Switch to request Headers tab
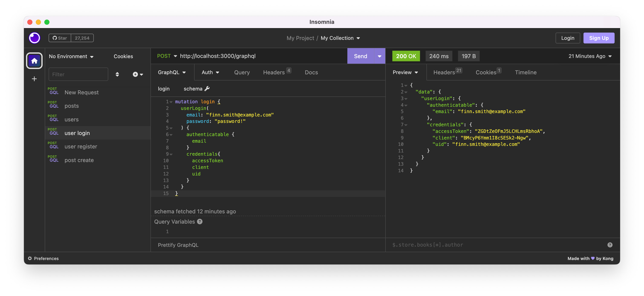The height and width of the screenshot is (296, 644). tap(277, 72)
